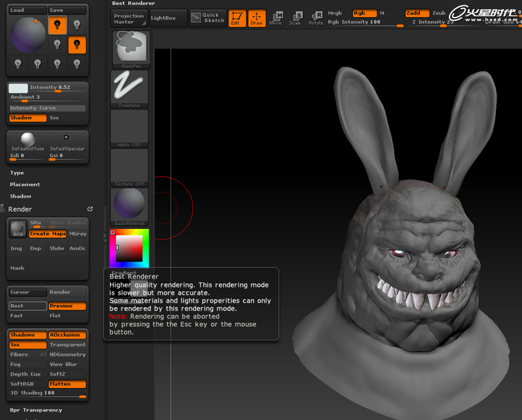
Task: Click the BPR render button
Action: [x=18, y=229]
